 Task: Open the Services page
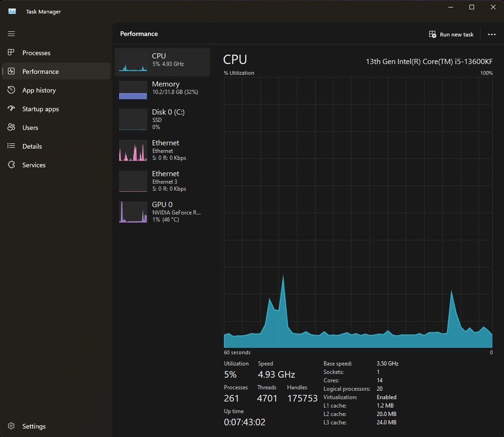tap(56, 165)
